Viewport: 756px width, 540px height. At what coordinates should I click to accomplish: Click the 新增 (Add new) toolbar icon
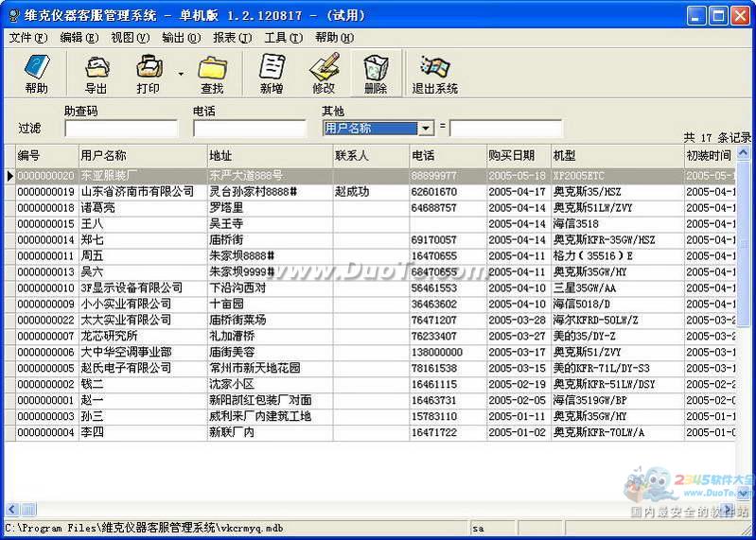[272, 73]
